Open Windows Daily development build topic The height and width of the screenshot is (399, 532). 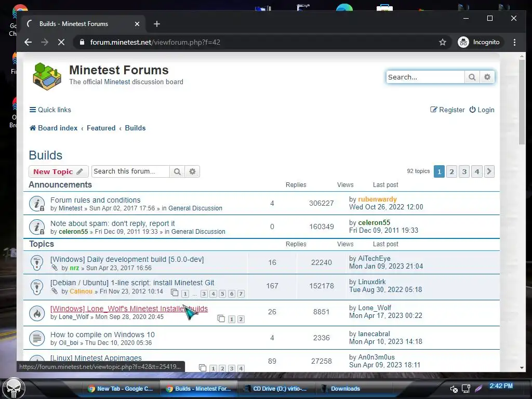(x=127, y=259)
